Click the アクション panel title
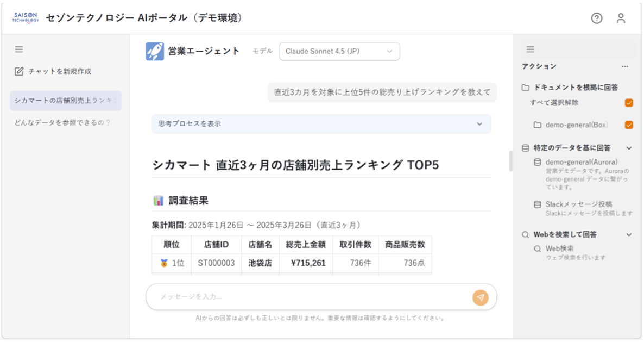The image size is (644, 342). 539,66
